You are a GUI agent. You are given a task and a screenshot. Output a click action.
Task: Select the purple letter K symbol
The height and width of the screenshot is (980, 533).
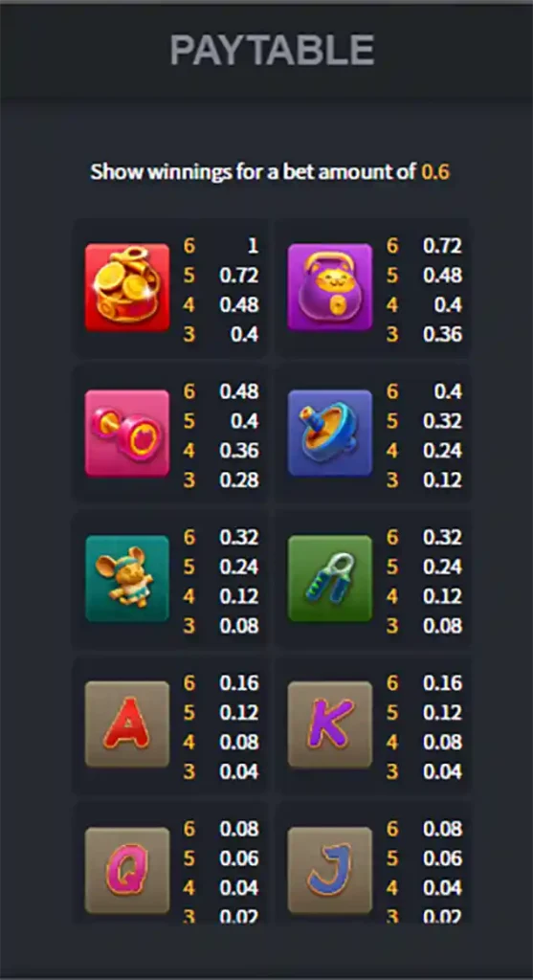coord(330,724)
